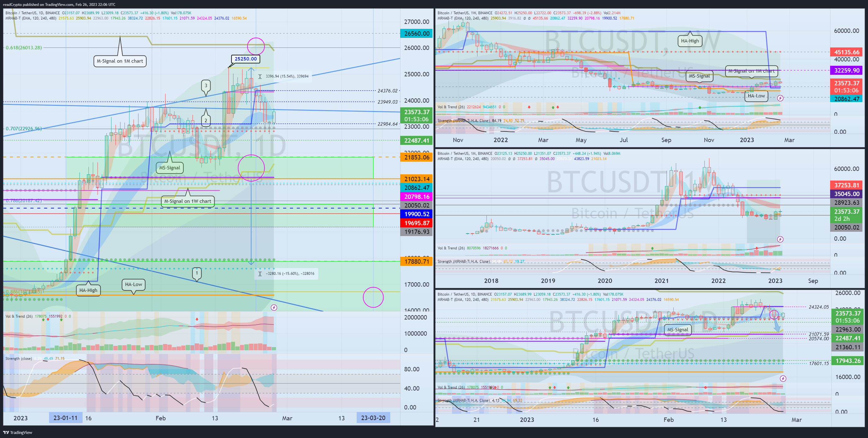868x438 pixels.
Task: Click the 20798.16 magenta price label
Action: 417,197
